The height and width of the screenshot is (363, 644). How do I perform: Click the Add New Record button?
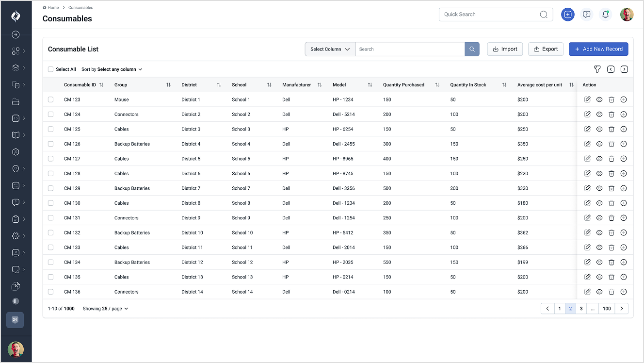(598, 49)
